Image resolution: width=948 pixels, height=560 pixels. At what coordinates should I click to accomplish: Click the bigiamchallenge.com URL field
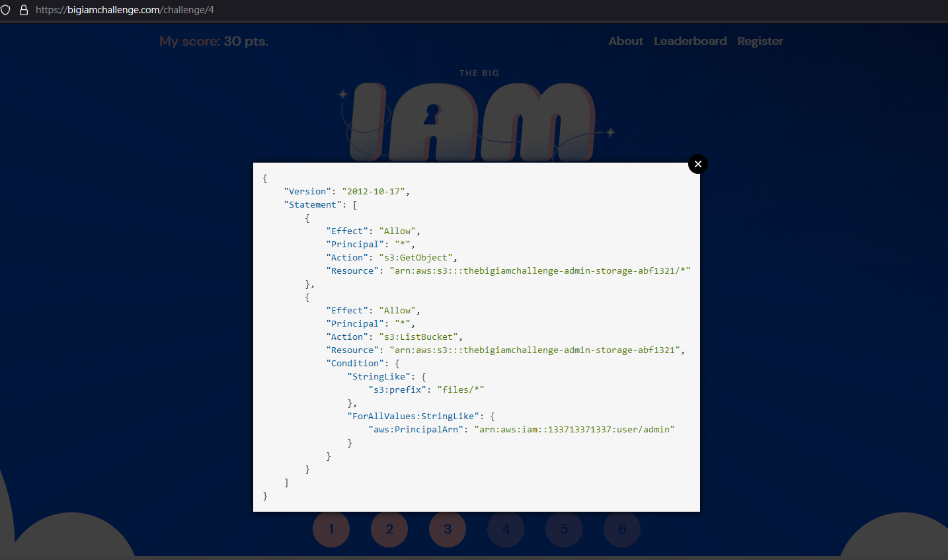[x=125, y=10]
